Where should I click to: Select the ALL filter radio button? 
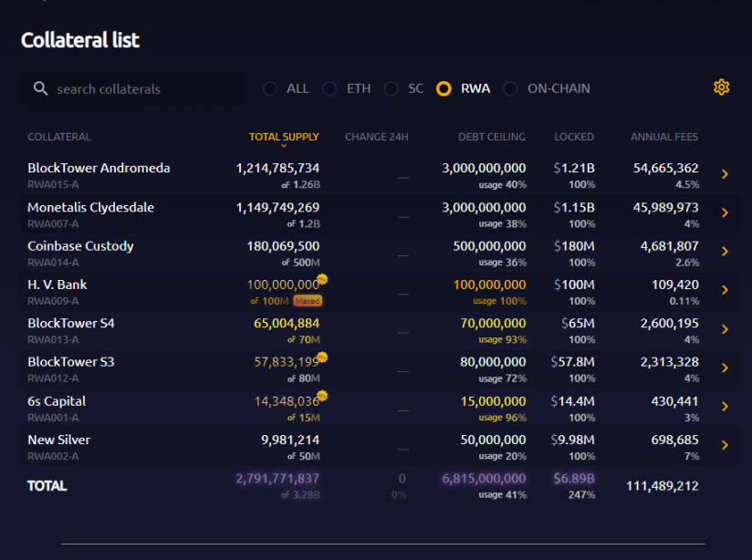270,88
